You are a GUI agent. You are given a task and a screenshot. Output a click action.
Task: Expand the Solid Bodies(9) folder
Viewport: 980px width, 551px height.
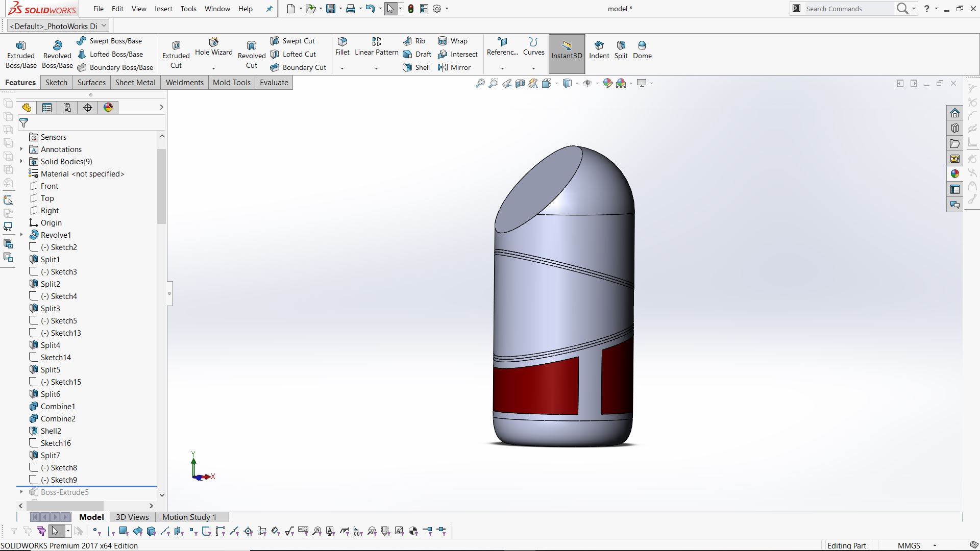tap(21, 162)
